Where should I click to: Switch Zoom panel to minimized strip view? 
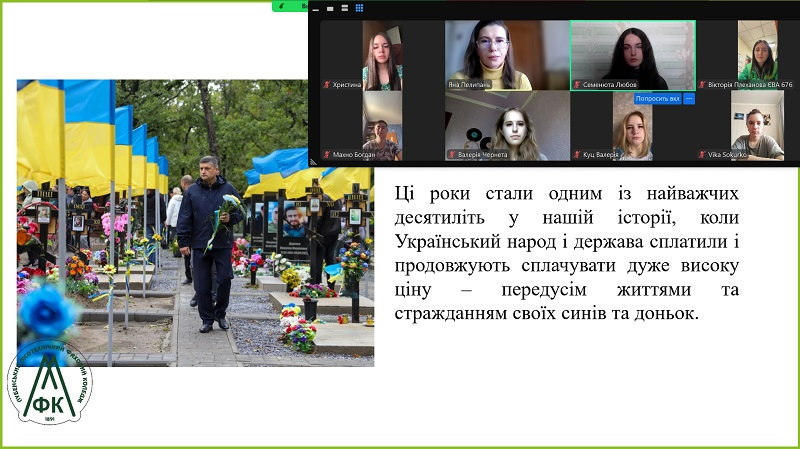click(316, 8)
